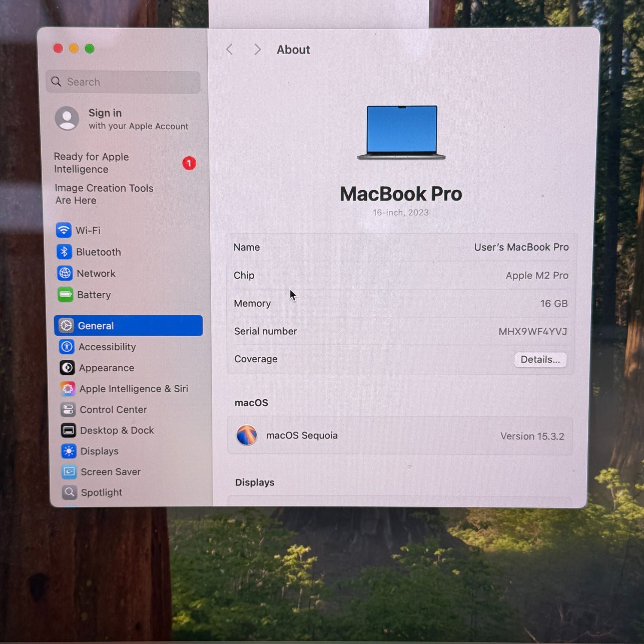Click the Memory label
The width and height of the screenshot is (644, 644).
[x=252, y=304]
